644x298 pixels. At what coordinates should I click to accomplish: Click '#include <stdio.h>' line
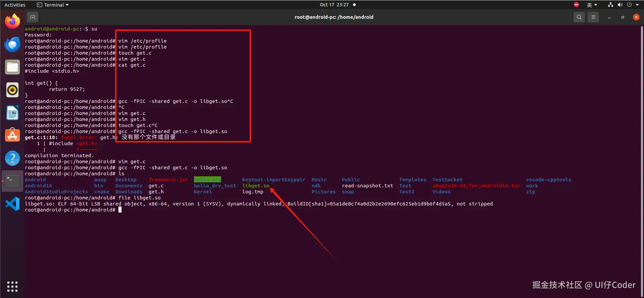pos(52,71)
